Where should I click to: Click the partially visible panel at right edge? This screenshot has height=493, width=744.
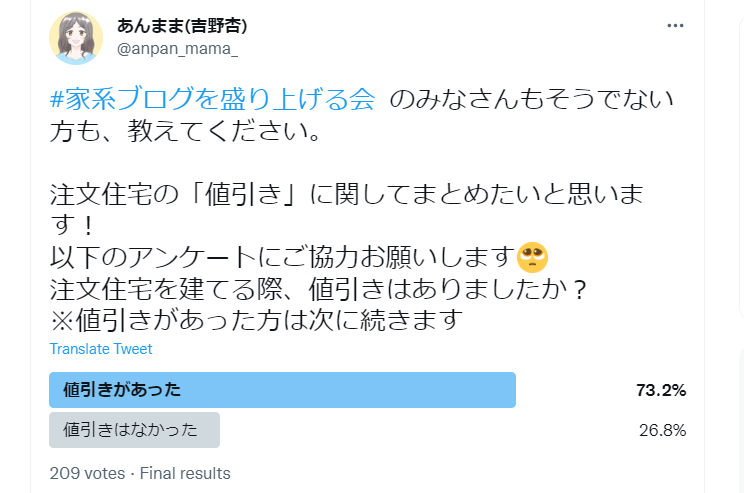click(x=741, y=166)
